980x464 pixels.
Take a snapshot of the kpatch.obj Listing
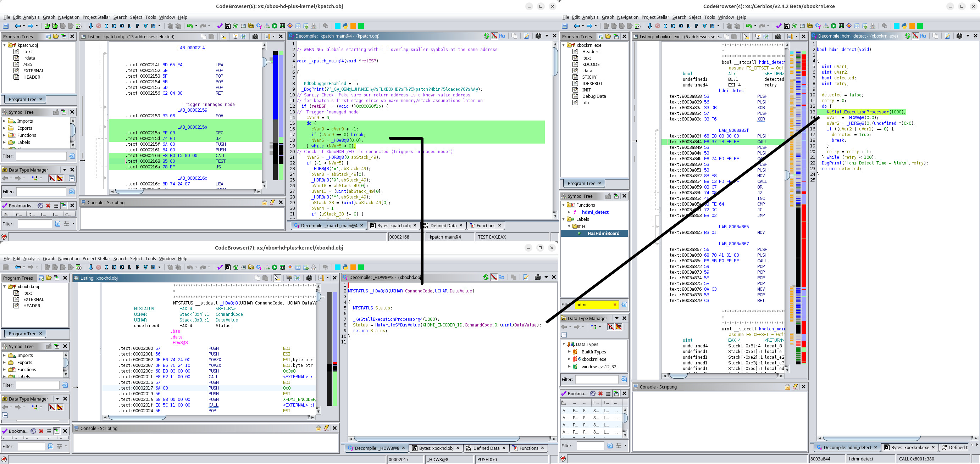(256, 37)
